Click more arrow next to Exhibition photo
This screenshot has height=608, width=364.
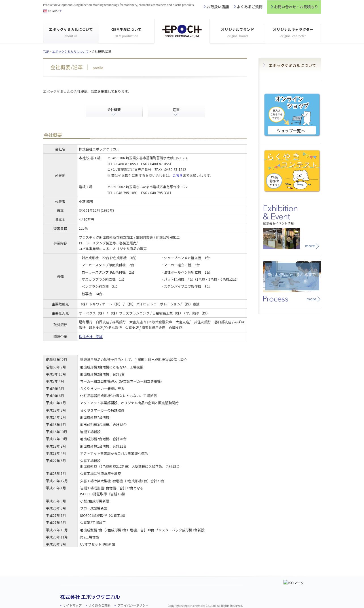pyautogui.click(x=312, y=246)
